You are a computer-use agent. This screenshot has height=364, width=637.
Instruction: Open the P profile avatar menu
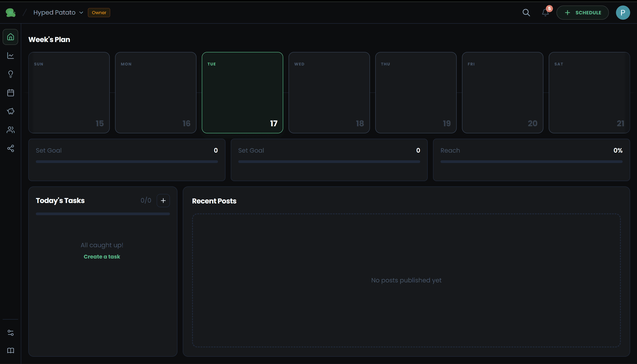tap(623, 13)
